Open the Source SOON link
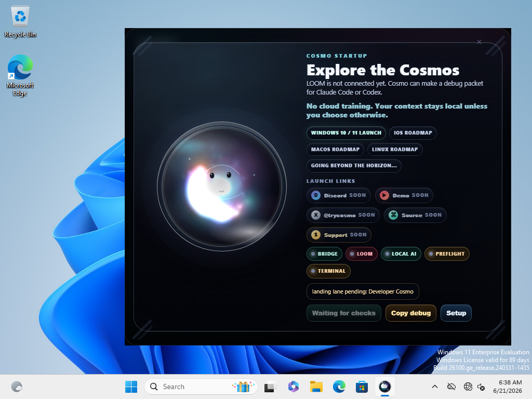The image size is (532, 399). [x=415, y=215]
